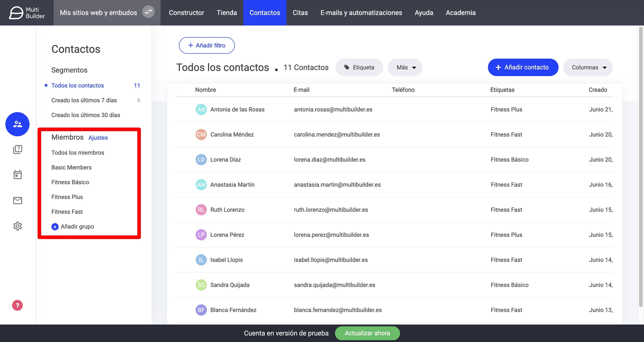Click the vertical page scrollbar

click(641, 168)
